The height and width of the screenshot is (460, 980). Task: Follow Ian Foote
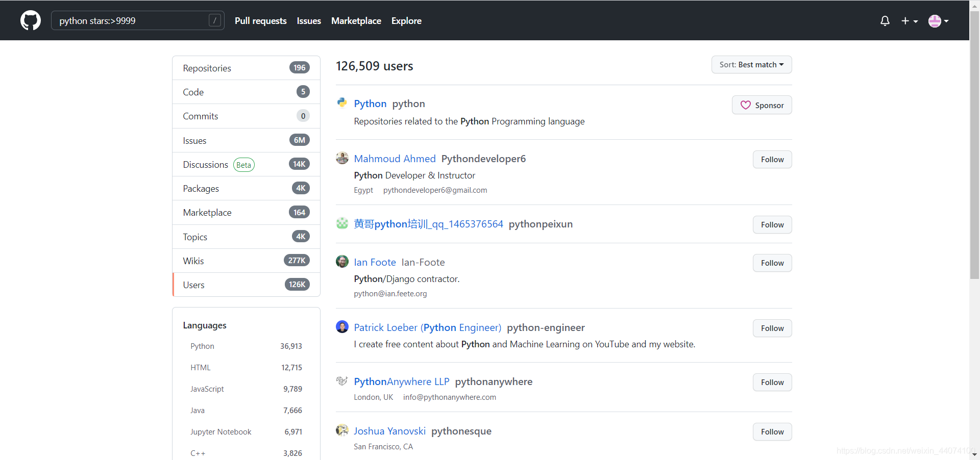(772, 263)
